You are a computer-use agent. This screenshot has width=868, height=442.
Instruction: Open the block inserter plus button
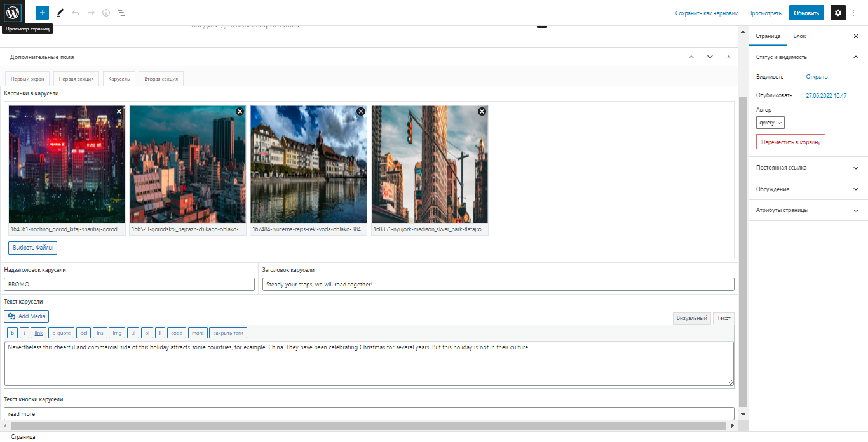[x=42, y=12]
